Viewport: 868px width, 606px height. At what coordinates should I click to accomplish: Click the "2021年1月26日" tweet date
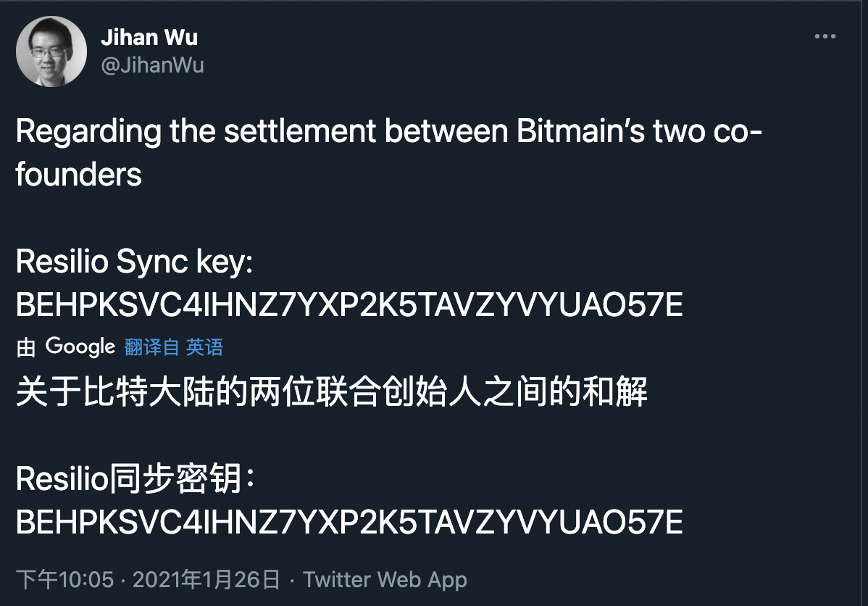point(206,580)
